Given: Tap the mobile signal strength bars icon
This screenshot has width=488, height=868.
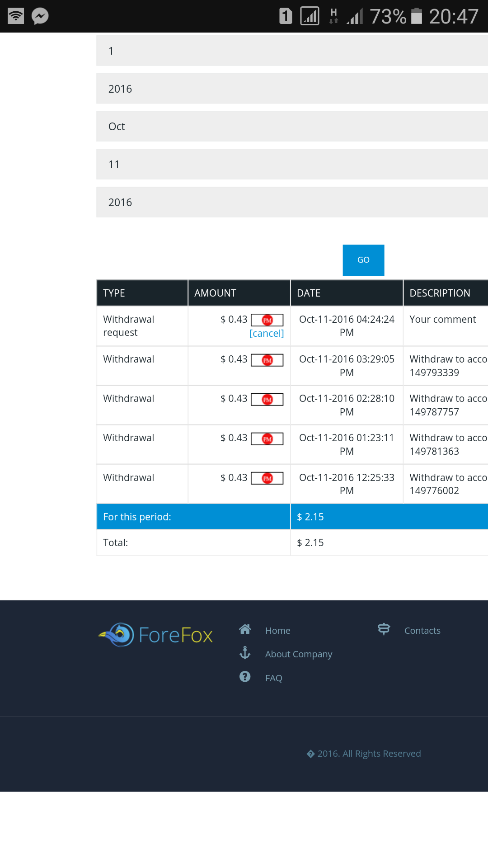Looking at the screenshot, I should [x=355, y=16].
